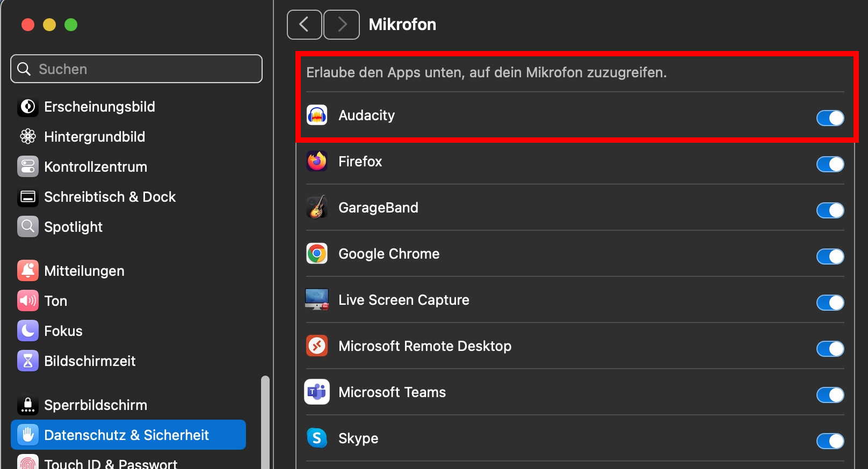Viewport: 868px width, 469px height.
Task: Click the green full-screen window button
Action: point(71,25)
